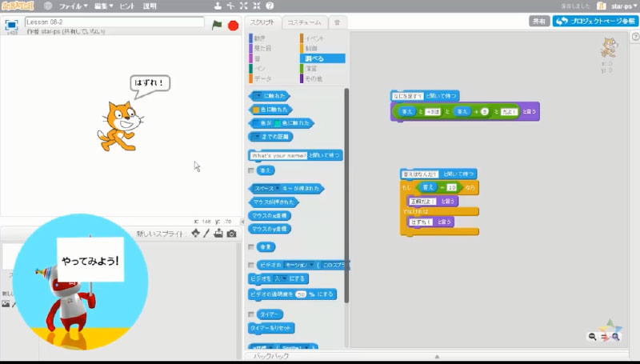The width and height of the screenshot is (640, 364).
Task: Select the ペン block category
Action: (x=259, y=69)
